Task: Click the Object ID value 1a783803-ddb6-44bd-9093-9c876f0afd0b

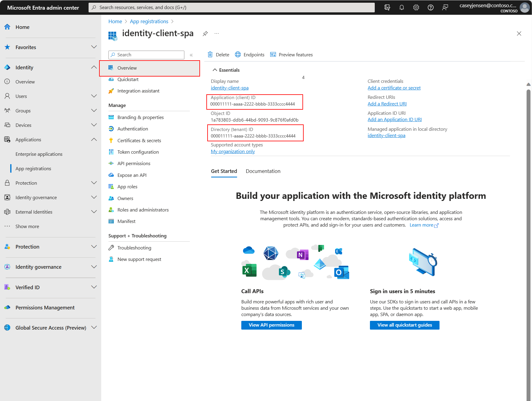Action: pyautogui.click(x=255, y=120)
